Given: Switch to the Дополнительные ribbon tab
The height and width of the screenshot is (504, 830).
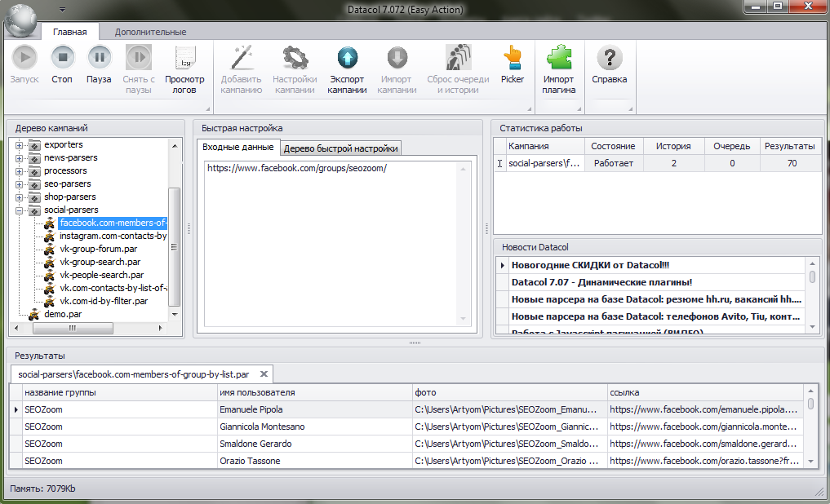Looking at the screenshot, I should click(x=150, y=32).
